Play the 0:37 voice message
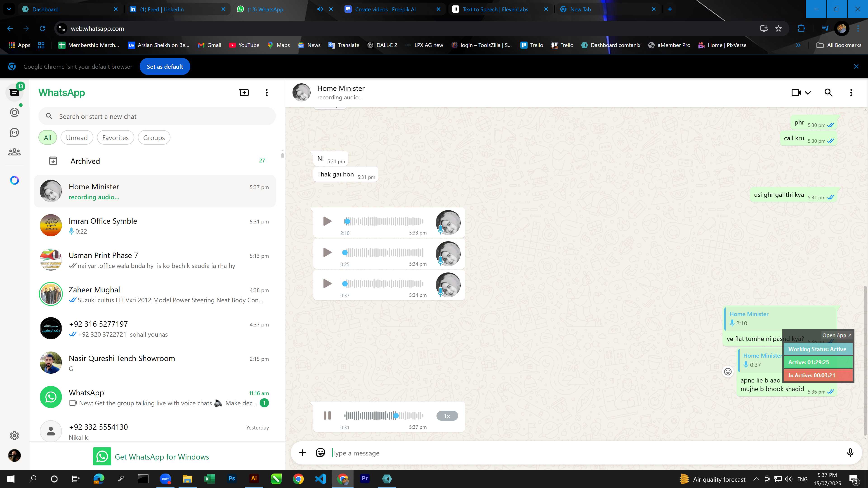This screenshot has width=868, height=488. click(x=327, y=284)
